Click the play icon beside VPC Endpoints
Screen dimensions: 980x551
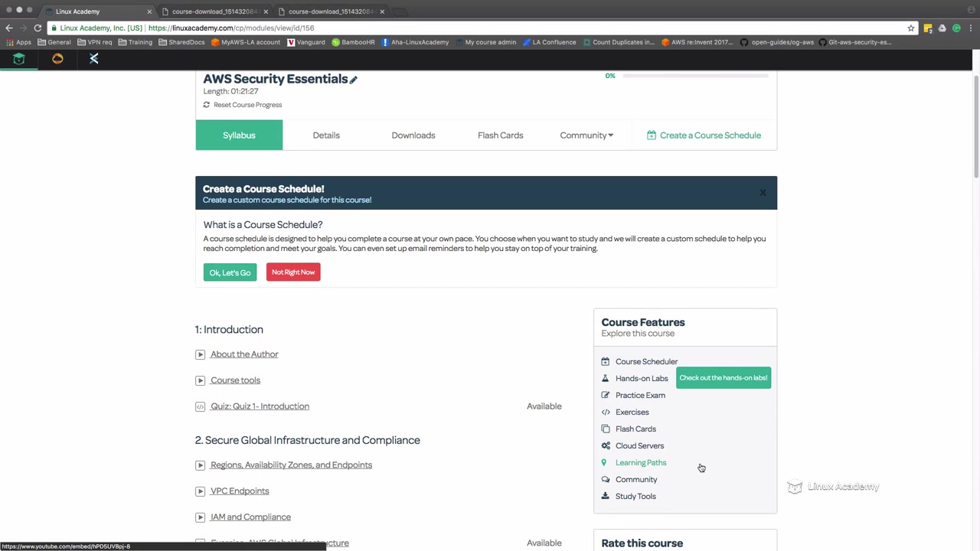[x=200, y=491]
